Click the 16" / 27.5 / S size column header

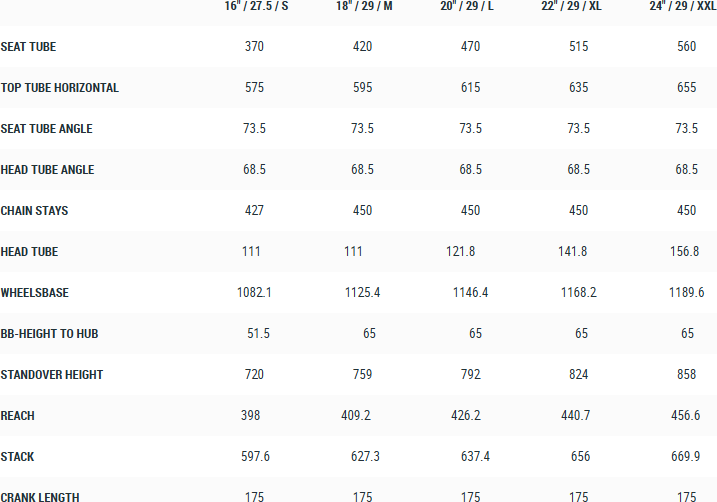pos(255,6)
